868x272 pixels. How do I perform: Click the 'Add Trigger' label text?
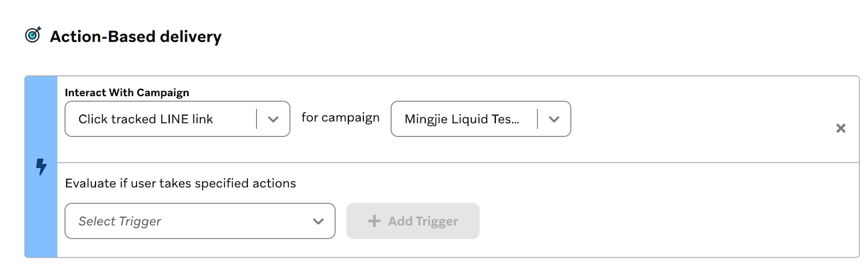coord(423,221)
